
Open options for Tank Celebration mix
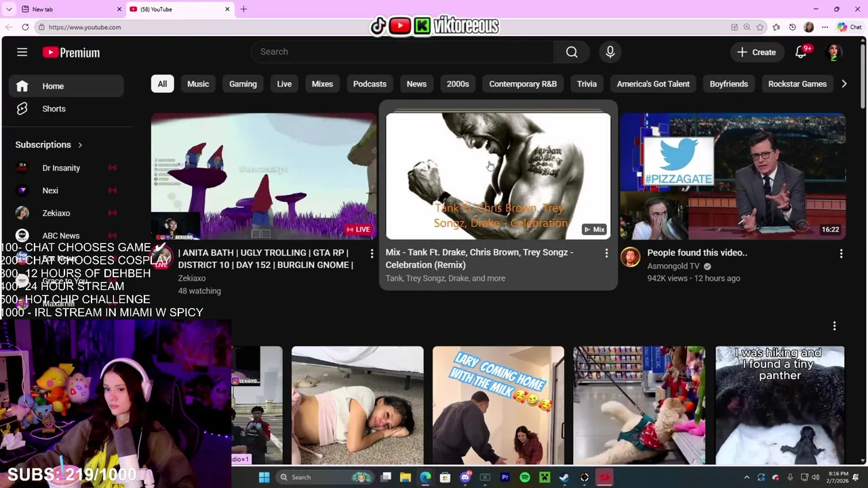pos(606,253)
